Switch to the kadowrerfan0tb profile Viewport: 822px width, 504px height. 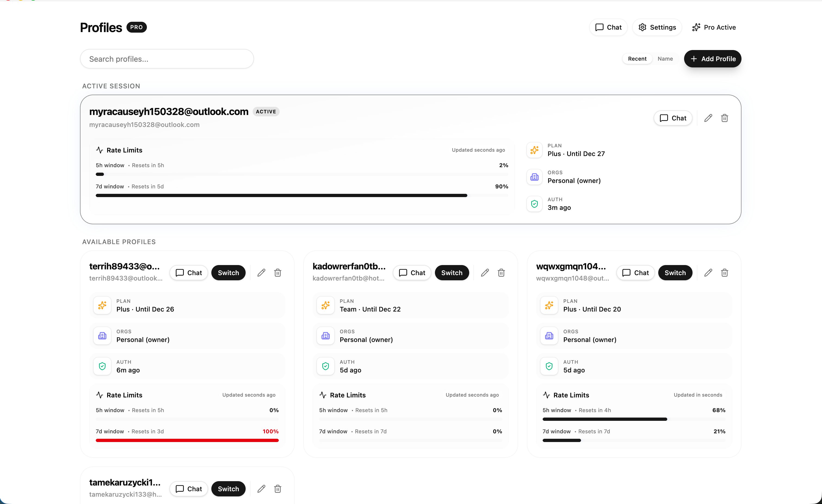pos(451,273)
